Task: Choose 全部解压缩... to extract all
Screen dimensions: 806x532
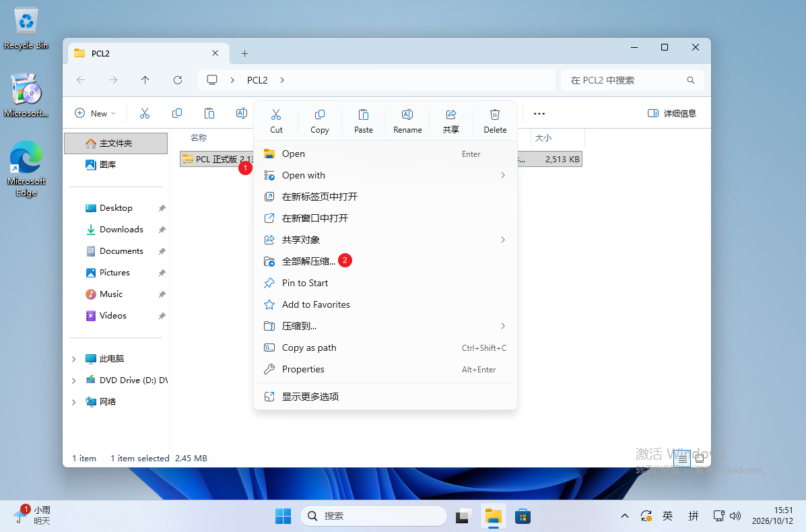Action: click(386, 262)
